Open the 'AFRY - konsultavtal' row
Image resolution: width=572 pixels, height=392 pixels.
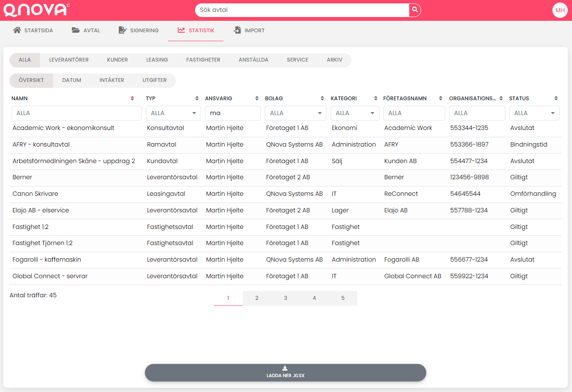click(286, 145)
